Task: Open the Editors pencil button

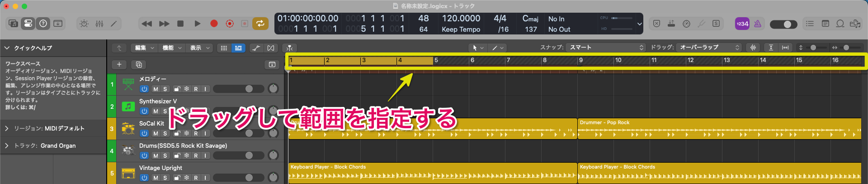Action: click(x=114, y=24)
